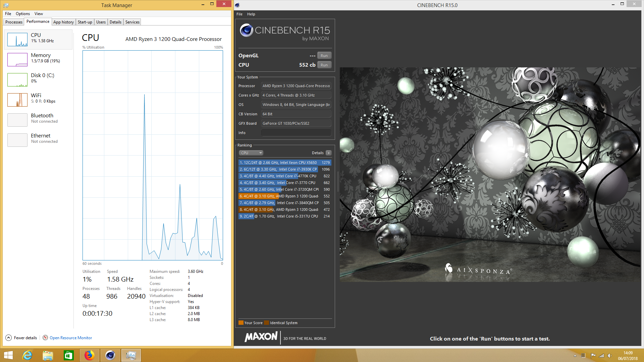The width and height of the screenshot is (644, 362).
Task: Open Task Manager Options menu
Action: pyautogui.click(x=23, y=14)
